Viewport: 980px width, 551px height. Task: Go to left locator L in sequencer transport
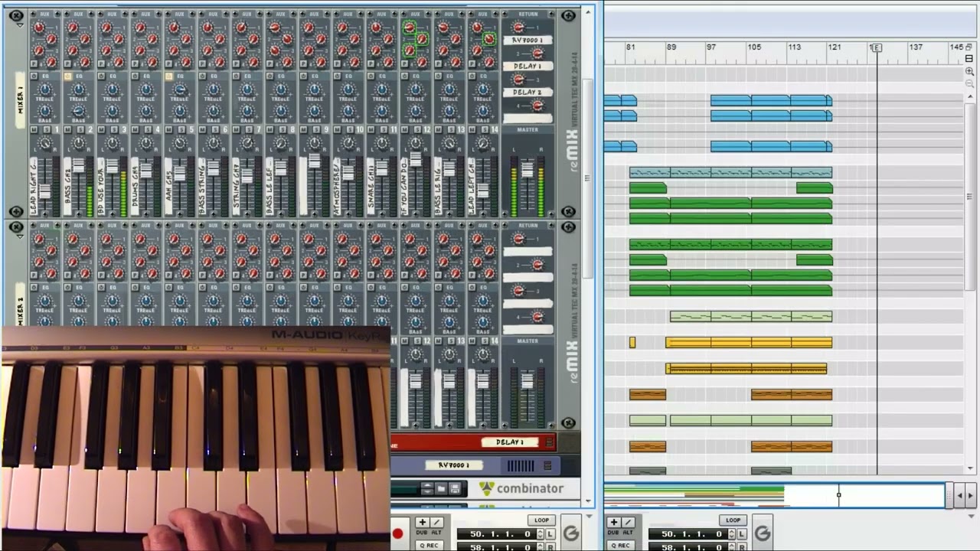pyautogui.click(x=742, y=534)
